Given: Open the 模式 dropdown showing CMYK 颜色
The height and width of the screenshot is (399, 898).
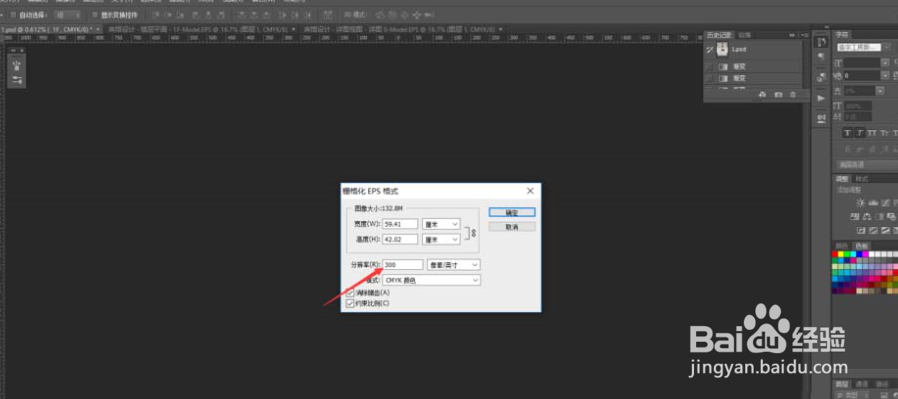Looking at the screenshot, I should (431, 280).
